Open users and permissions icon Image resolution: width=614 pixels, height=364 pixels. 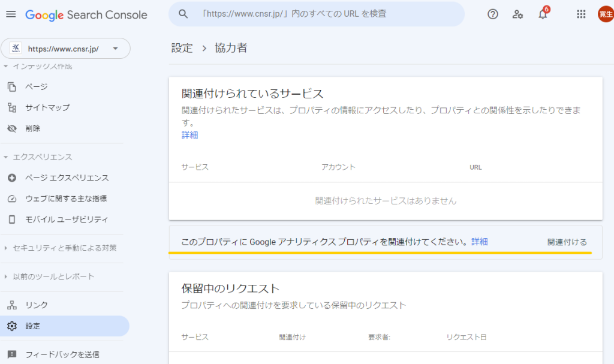[x=517, y=14]
